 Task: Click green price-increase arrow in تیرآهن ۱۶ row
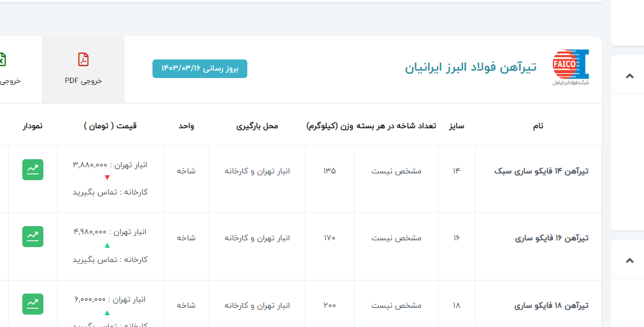[x=107, y=245]
